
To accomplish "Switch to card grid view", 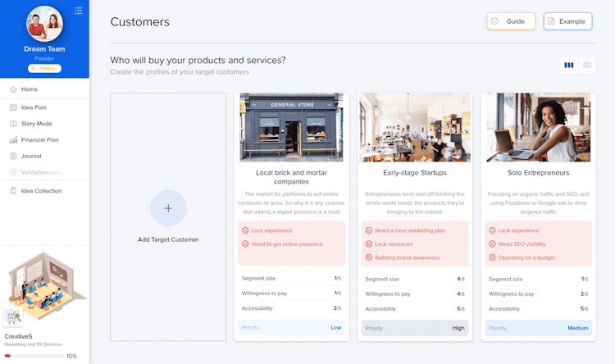I will click(x=569, y=65).
